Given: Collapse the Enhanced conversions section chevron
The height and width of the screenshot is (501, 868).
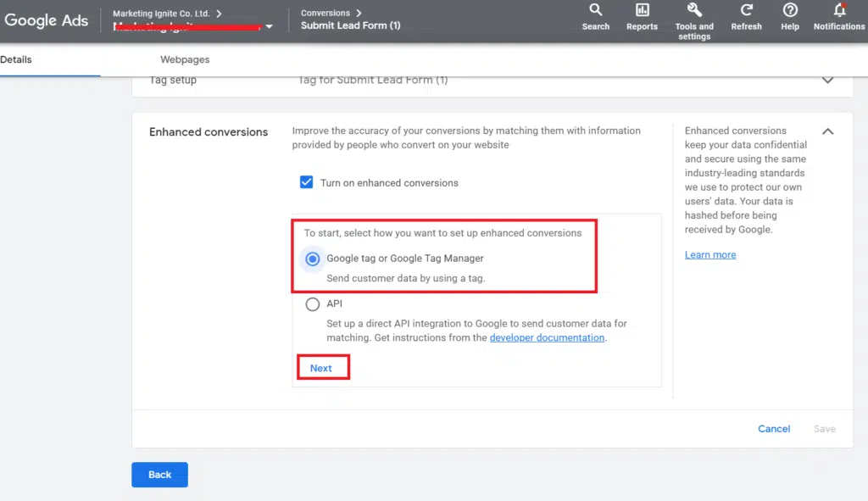Looking at the screenshot, I should [x=827, y=131].
